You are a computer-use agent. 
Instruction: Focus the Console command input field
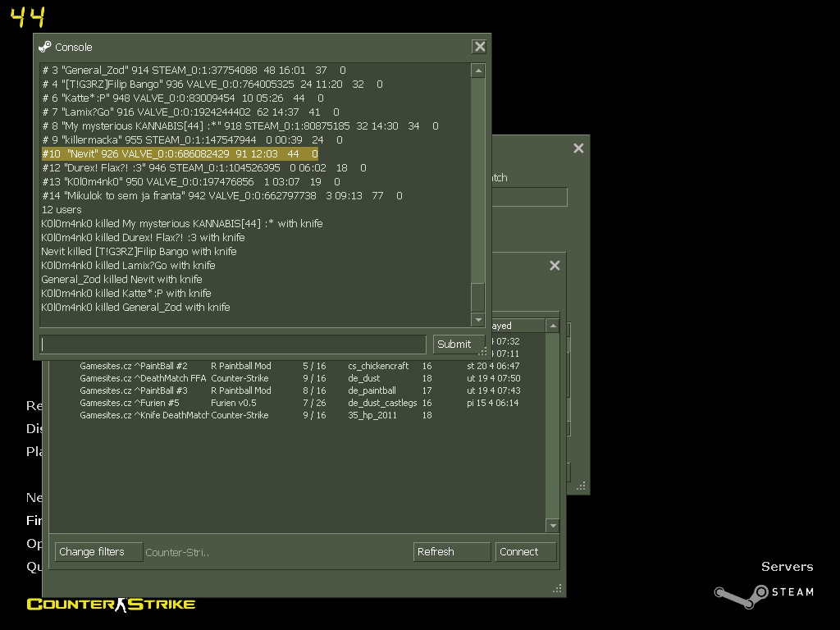coord(233,345)
